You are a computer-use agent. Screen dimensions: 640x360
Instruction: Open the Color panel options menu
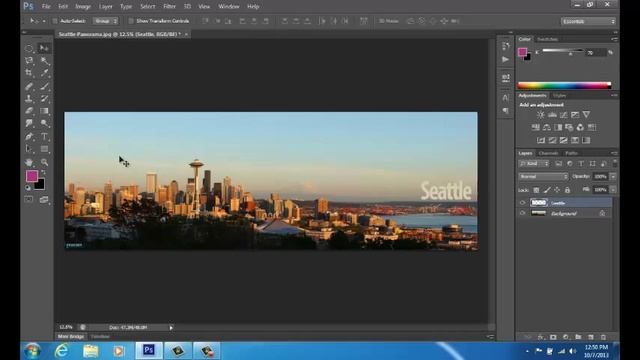614,39
